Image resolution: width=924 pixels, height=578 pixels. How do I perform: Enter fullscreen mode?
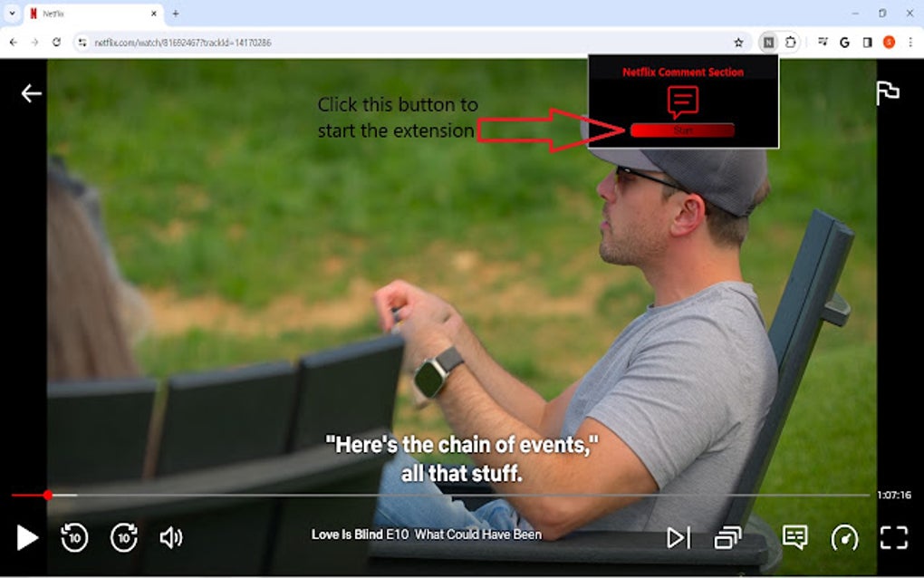pyautogui.click(x=895, y=536)
